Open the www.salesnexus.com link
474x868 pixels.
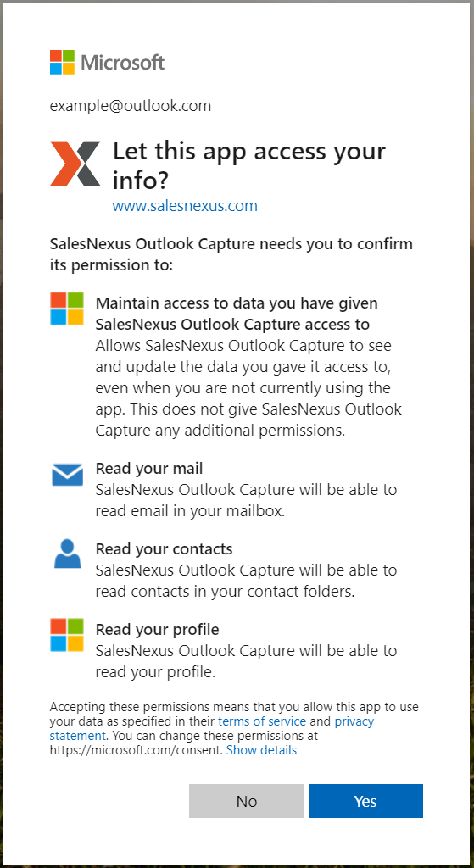coord(185,206)
